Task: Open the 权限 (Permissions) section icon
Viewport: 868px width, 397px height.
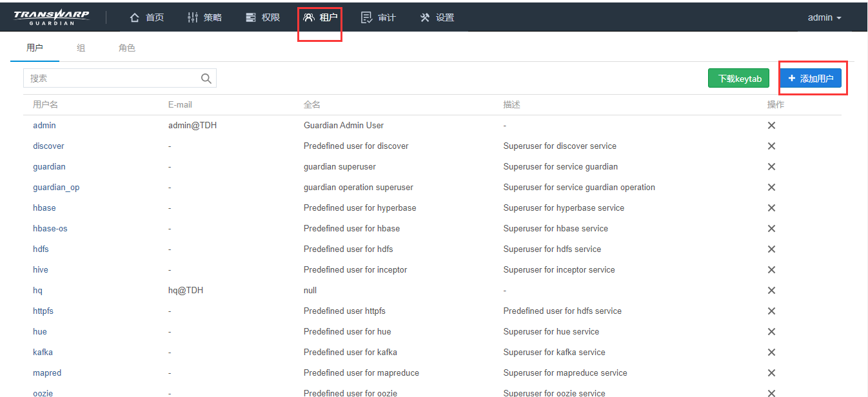Action: tap(251, 17)
